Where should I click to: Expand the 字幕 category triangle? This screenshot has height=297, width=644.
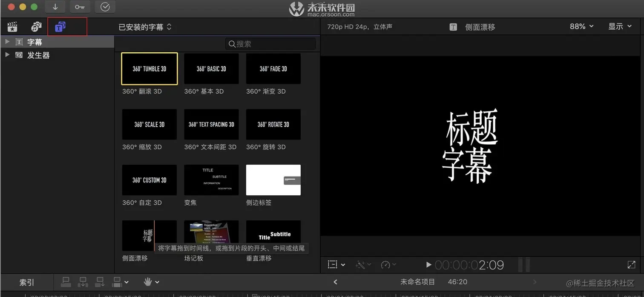[x=7, y=42]
